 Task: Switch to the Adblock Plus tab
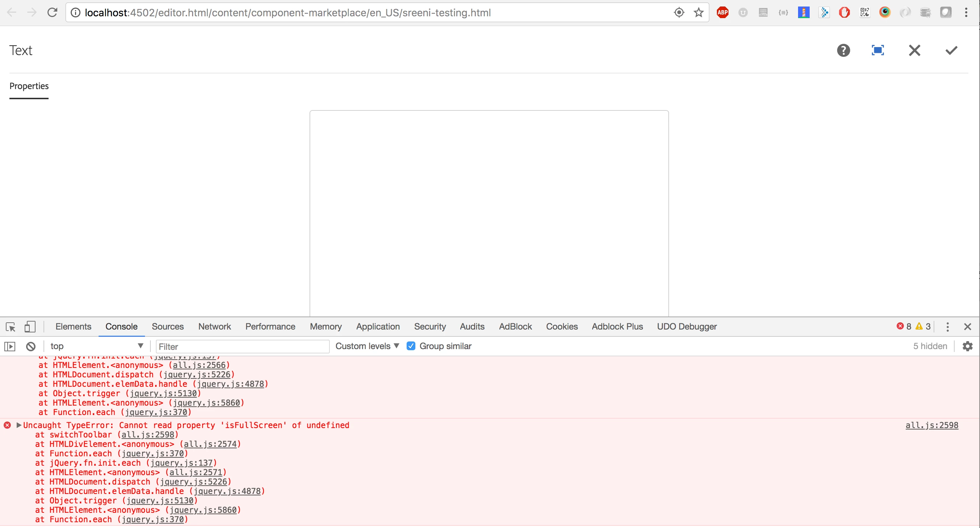[x=617, y=327]
